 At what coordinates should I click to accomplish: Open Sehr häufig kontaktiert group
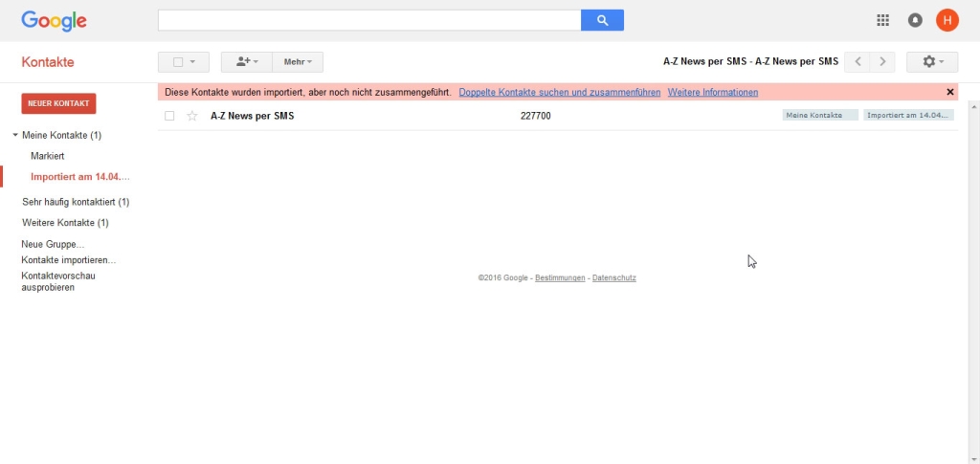(x=76, y=202)
